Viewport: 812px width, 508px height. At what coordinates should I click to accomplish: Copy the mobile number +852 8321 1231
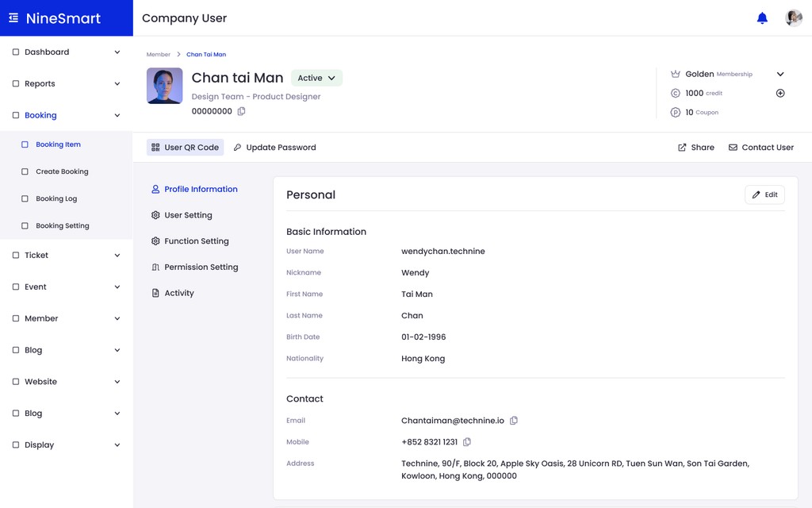pos(467,442)
